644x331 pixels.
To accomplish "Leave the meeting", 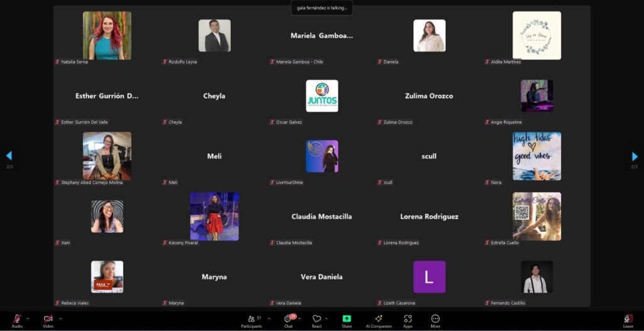I will pyautogui.click(x=628, y=321).
